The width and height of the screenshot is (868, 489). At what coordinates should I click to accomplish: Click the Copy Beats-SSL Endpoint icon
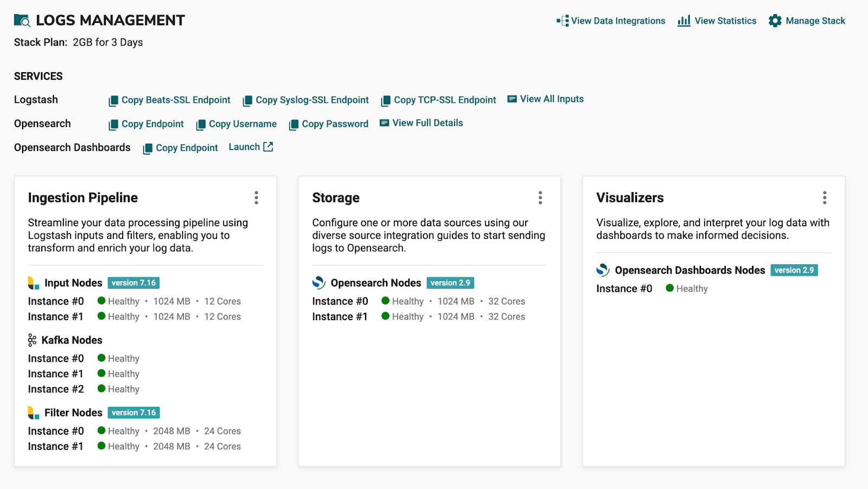point(114,100)
